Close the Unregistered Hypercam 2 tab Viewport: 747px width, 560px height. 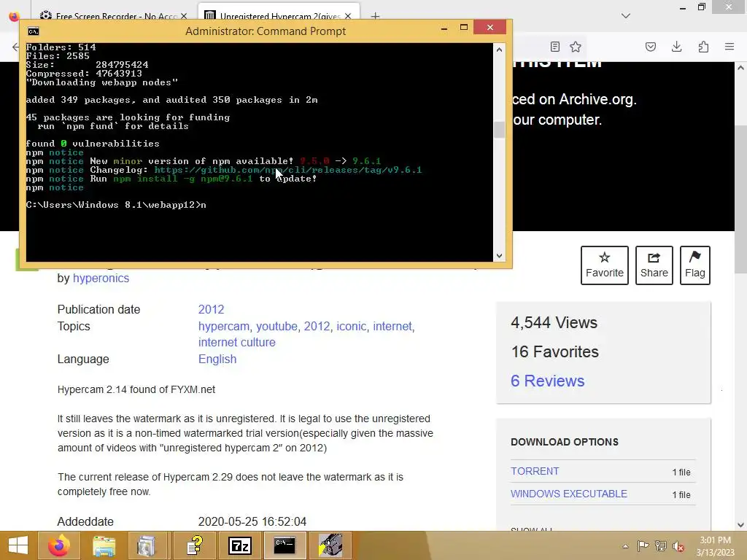(348, 16)
